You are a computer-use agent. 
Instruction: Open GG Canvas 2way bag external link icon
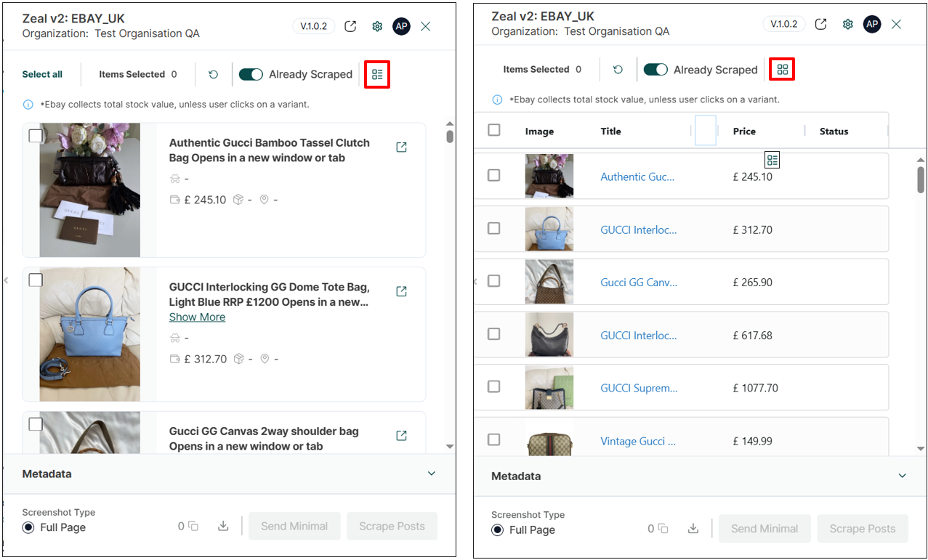click(x=401, y=436)
